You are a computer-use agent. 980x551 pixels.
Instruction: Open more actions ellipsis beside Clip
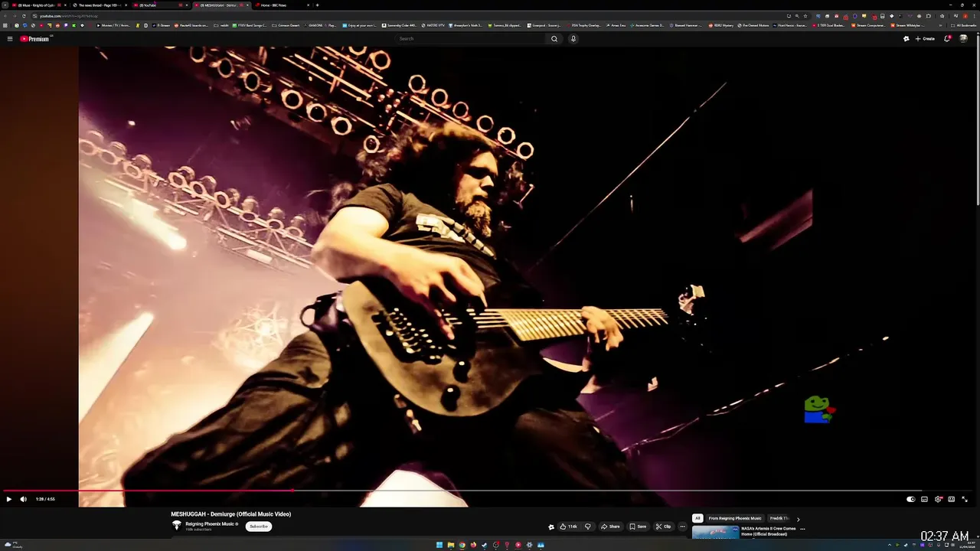point(682,527)
